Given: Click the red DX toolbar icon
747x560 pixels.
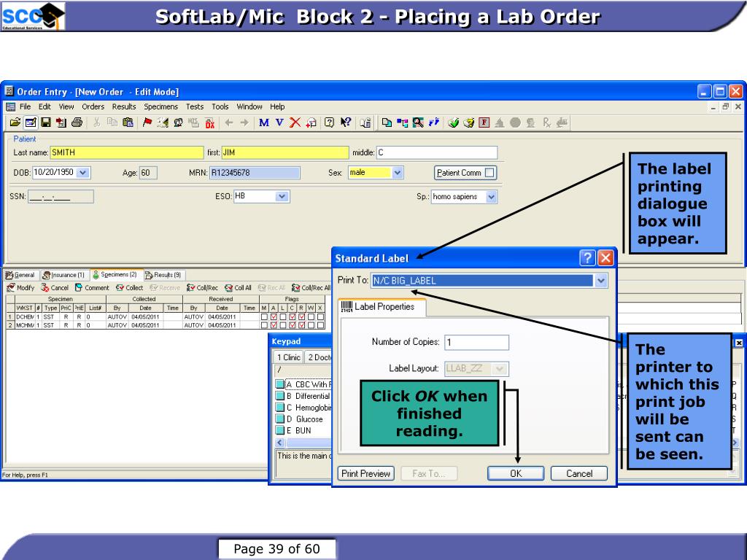Looking at the screenshot, I should (x=209, y=122).
